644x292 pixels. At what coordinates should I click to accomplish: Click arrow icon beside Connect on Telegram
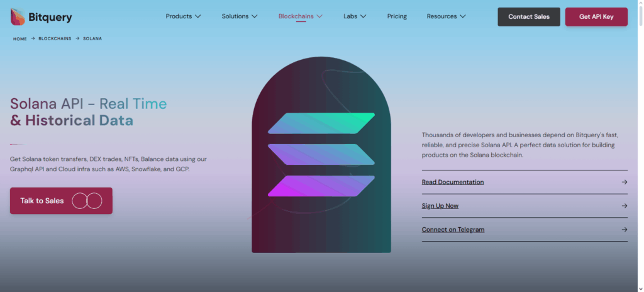click(x=624, y=230)
